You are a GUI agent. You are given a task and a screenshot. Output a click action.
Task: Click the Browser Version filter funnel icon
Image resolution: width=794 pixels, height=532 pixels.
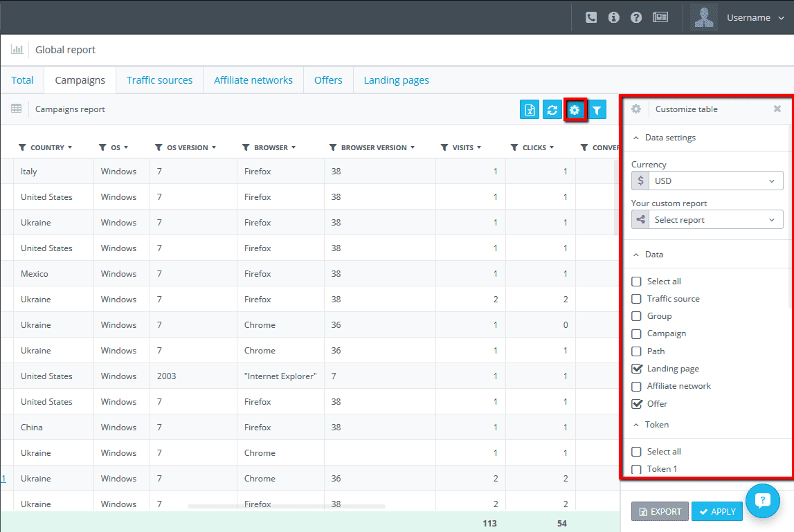click(x=333, y=147)
